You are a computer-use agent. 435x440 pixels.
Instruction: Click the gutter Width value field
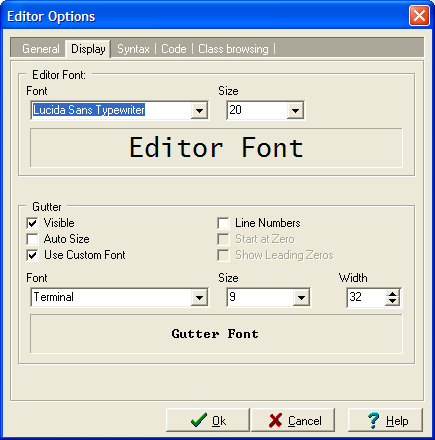coord(367,297)
